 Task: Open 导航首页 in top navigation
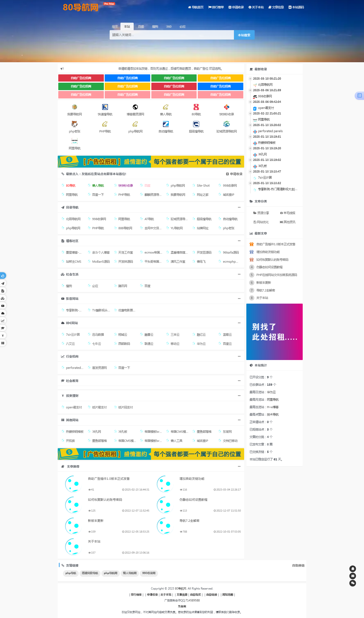[x=196, y=7]
